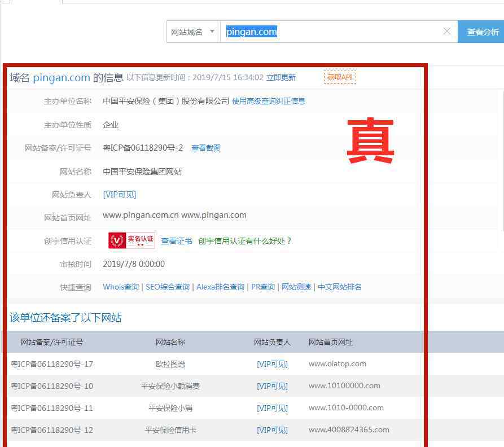This screenshot has height=447, width=504.
Task: Click the homepage URLs www.pingan.com.cn www.pingan.com
Action: (174, 215)
